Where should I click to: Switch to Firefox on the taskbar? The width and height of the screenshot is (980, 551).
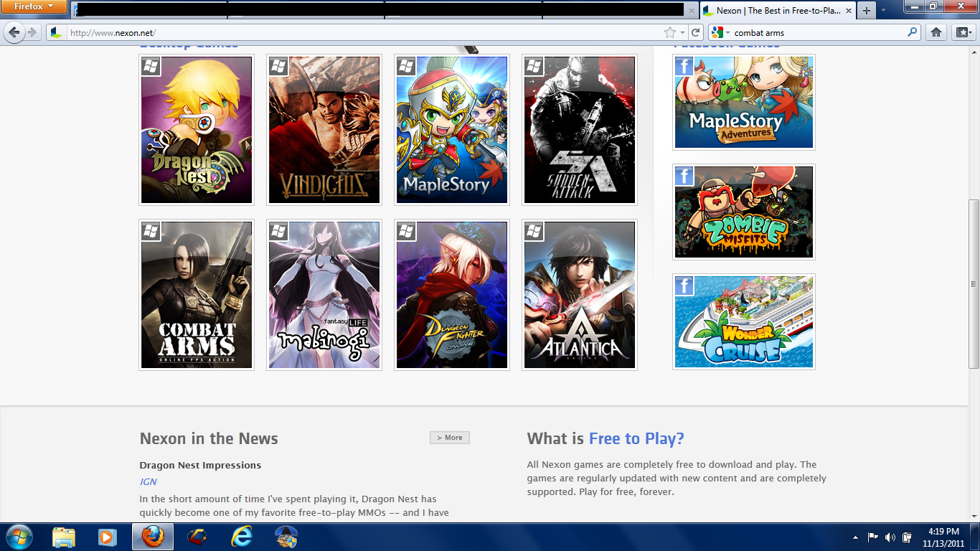[153, 537]
